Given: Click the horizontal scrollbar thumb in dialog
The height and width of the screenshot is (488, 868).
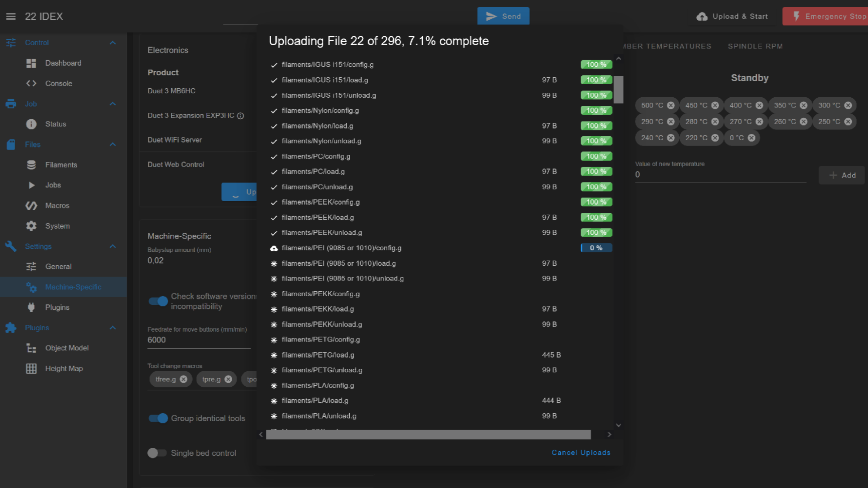Looking at the screenshot, I should pyautogui.click(x=428, y=435).
